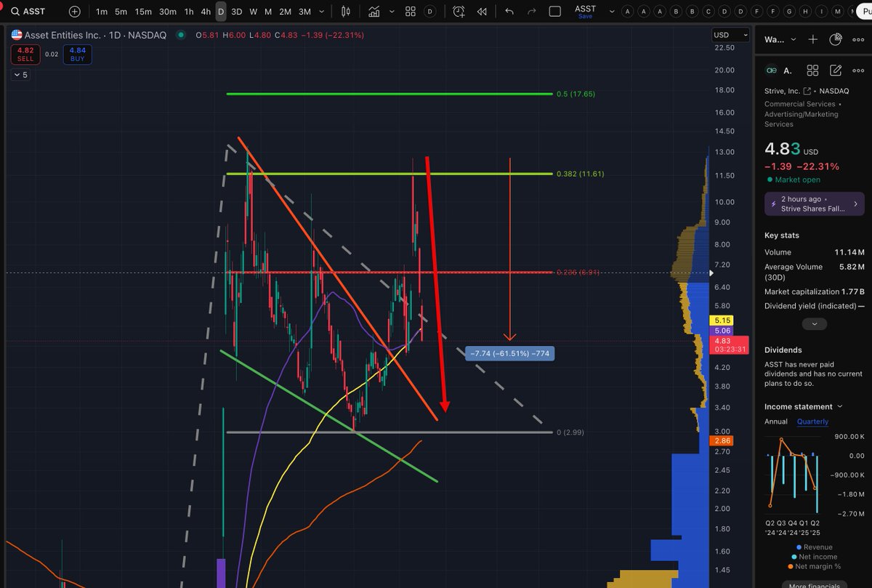872x588 pixels.
Task: Open indicator templates grid icon
Action: click(x=411, y=12)
